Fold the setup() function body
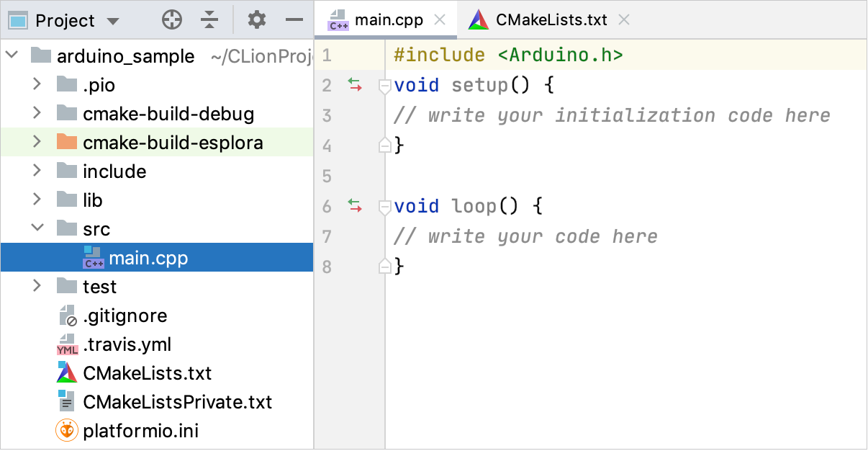Screen dimensions: 868x451 coord(385,86)
